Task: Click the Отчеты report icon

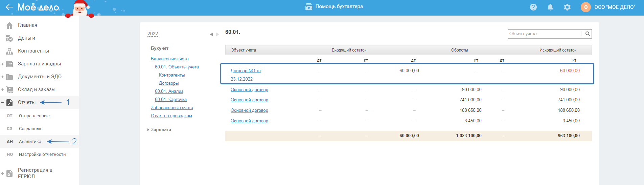Action: (9, 102)
